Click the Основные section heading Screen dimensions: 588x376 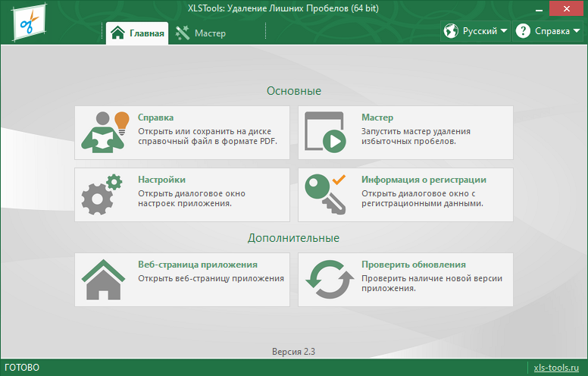[x=294, y=91]
